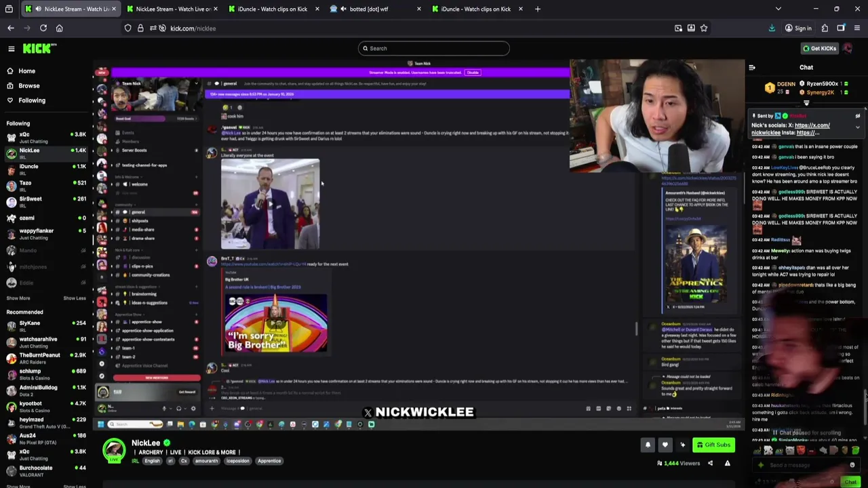868x488 pixels.
Task: Click the Get KICKs button
Action: [819, 48]
